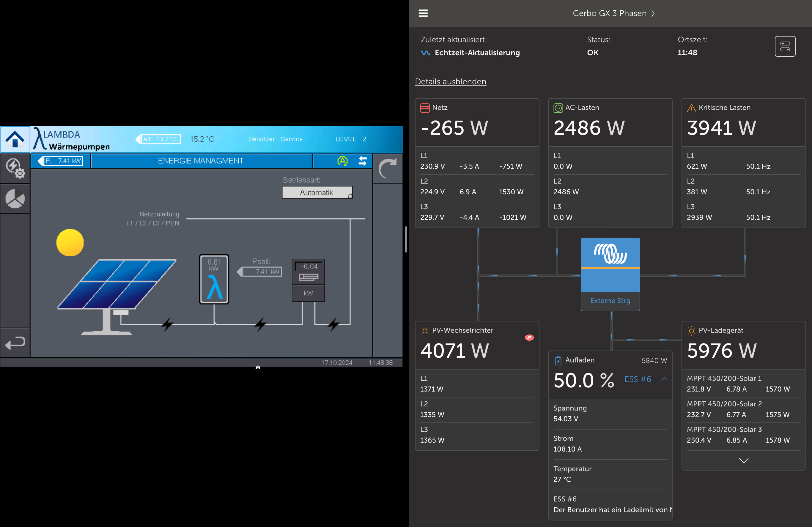Open the device list panel icon

pyautogui.click(x=785, y=46)
